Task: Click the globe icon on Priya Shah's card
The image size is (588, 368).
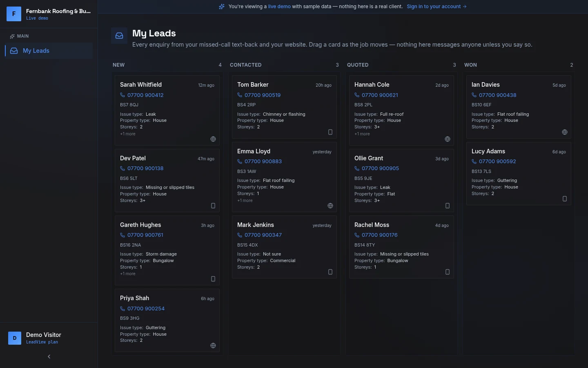Action: [x=213, y=346]
